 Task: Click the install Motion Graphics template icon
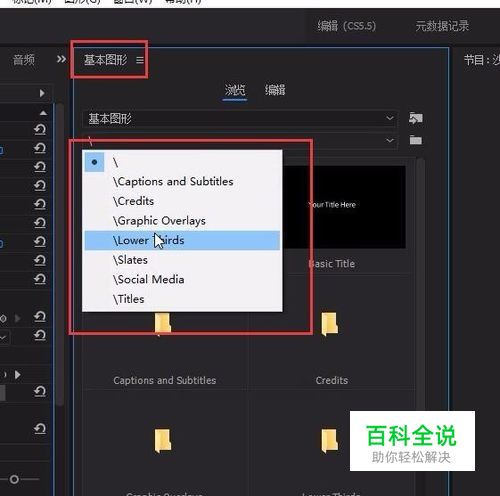(416, 118)
